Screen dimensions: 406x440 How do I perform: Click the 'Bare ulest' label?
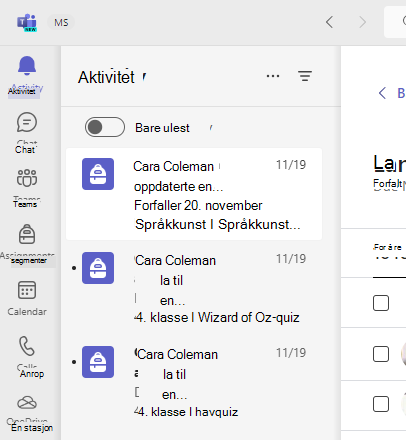[x=162, y=128]
